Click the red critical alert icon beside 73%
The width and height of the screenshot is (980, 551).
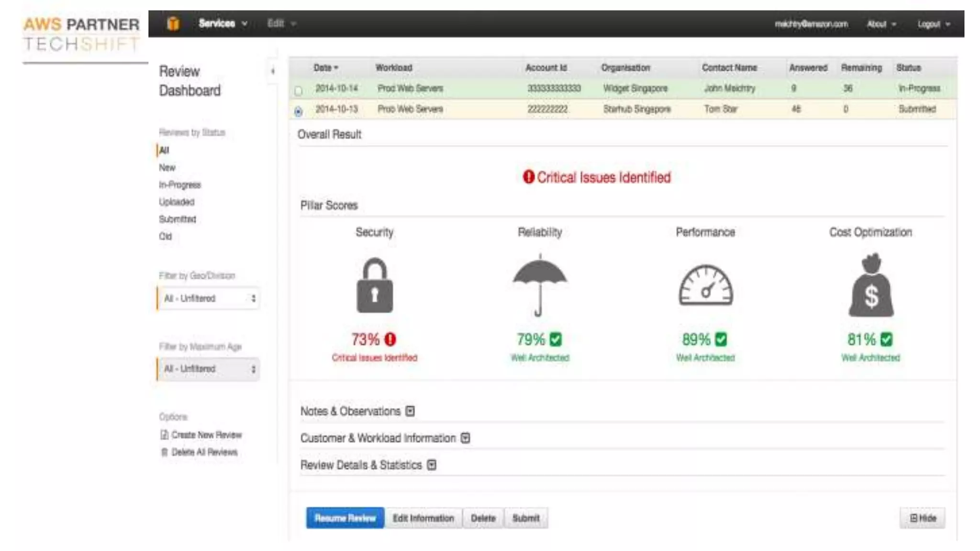pos(390,340)
